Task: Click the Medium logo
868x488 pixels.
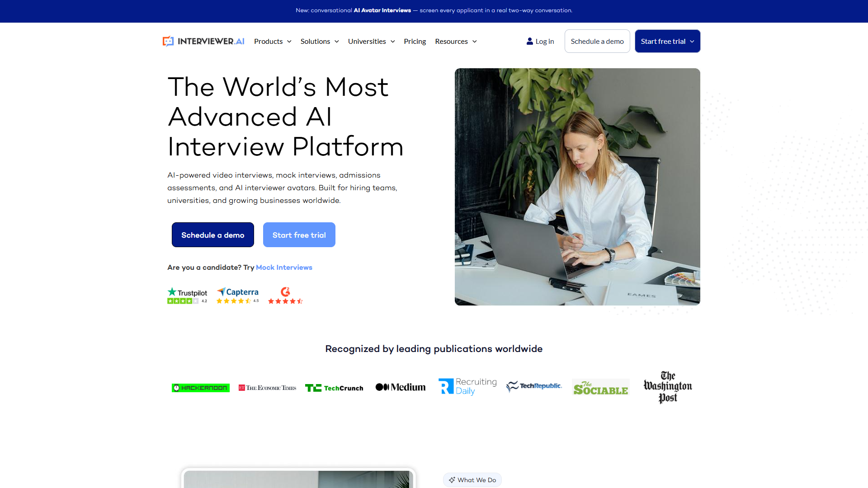Action: tap(401, 387)
